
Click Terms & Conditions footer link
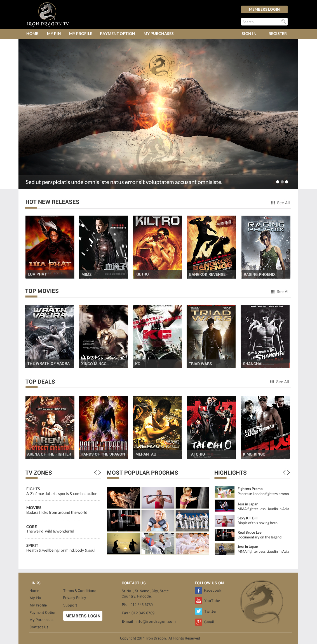[80, 591]
